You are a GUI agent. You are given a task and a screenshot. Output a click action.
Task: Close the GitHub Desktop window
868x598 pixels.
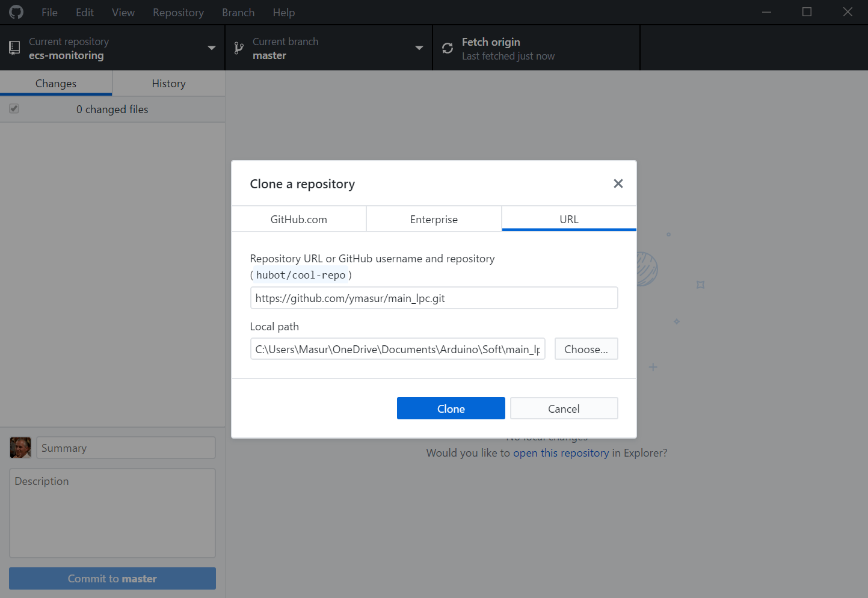click(848, 12)
